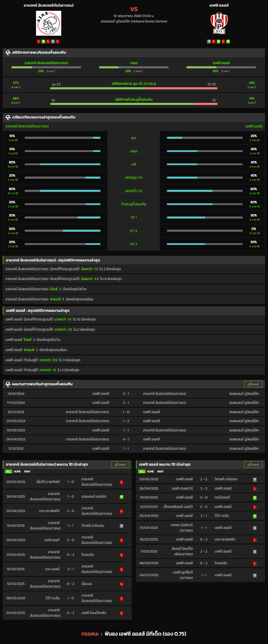Click the 25/11/2023 match with score 1 - 0
This screenshot has width=268, height=644.
pos(134,412)
